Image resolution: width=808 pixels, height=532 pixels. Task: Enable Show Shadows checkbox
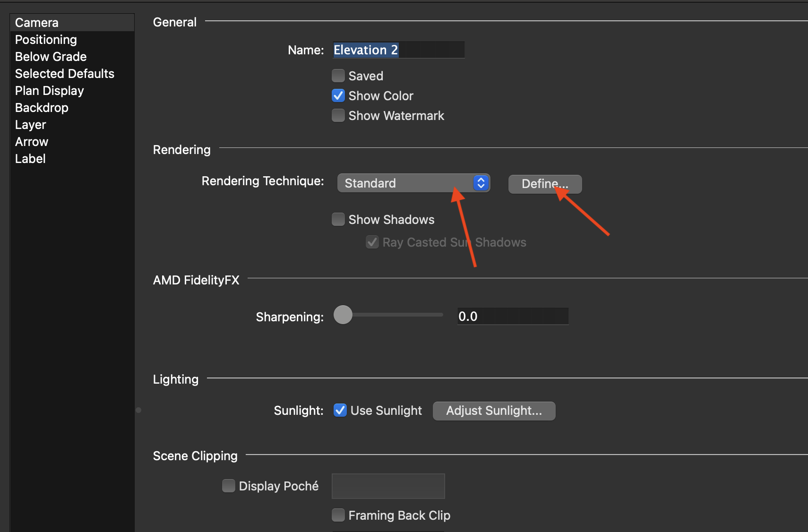point(338,219)
